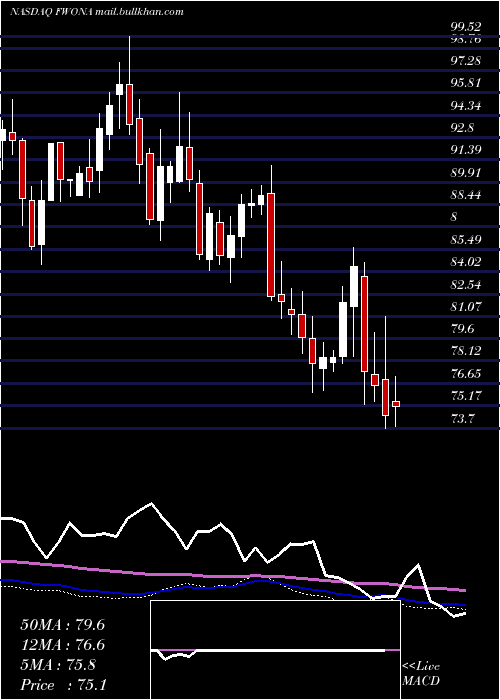Click the 89.91 price axis label
The width and height of the screenshot is (500, 700).
(x=466, y=172)
